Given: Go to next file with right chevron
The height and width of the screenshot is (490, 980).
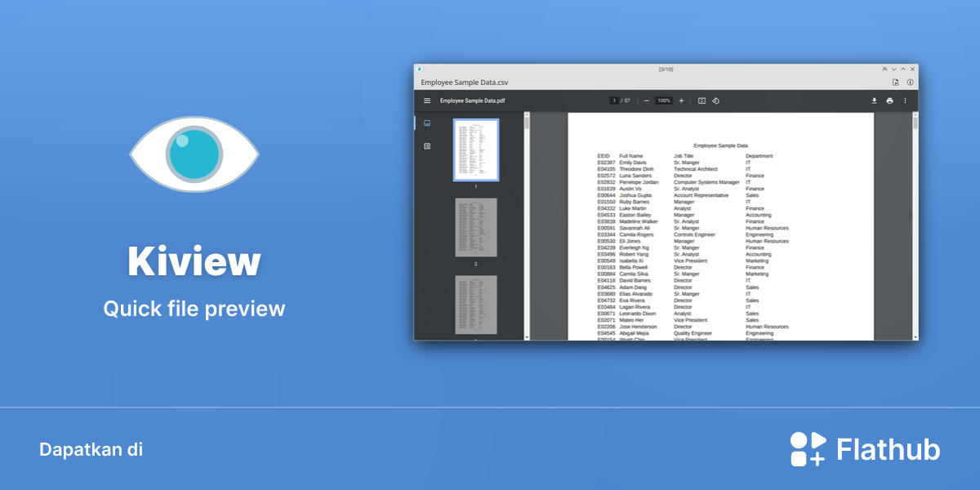Looking at the screenshot, I should point(911,216).
